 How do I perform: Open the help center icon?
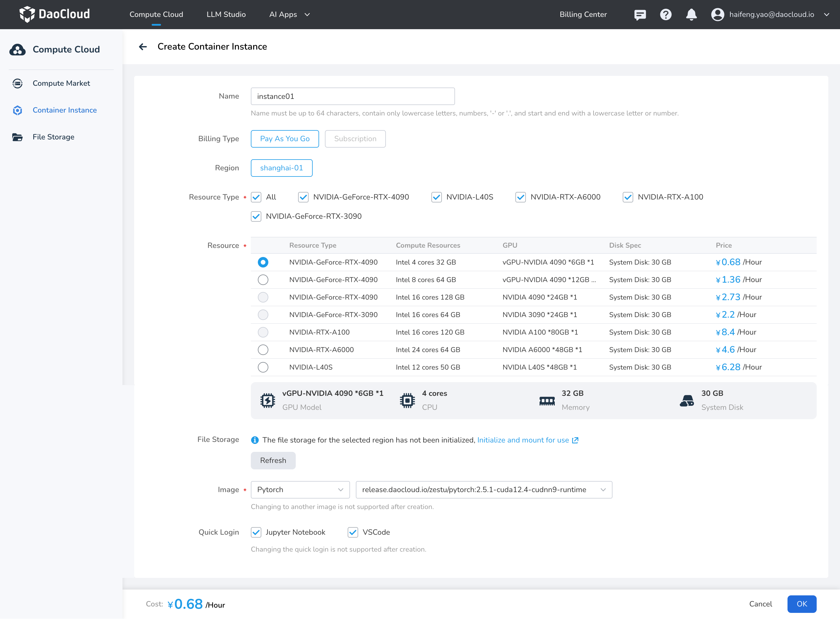tap(665, 14)
